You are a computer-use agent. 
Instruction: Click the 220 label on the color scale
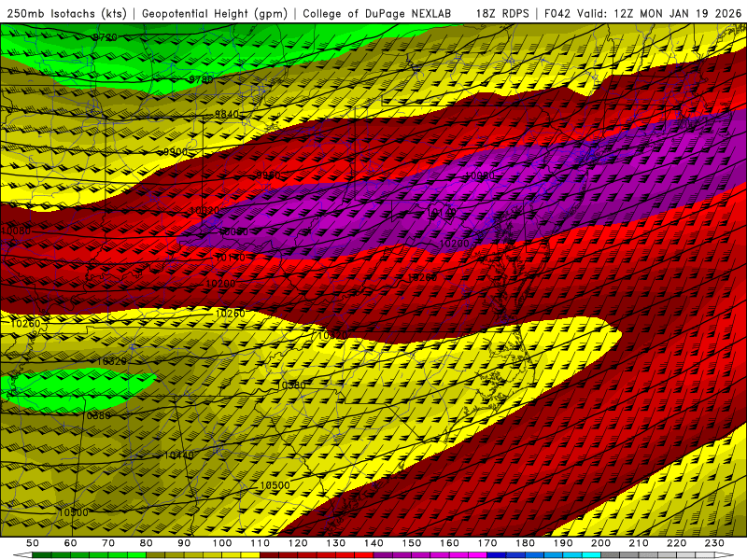677,543
